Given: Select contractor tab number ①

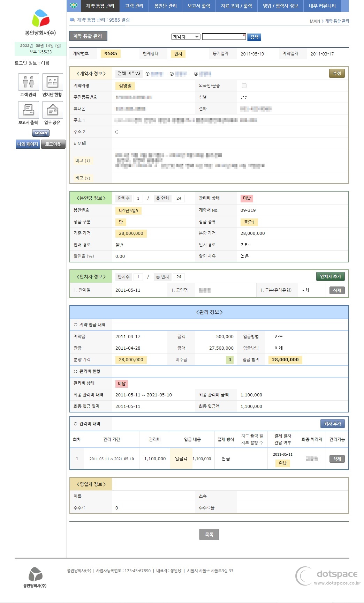Looking at the screenshot, I should [154, 74].
